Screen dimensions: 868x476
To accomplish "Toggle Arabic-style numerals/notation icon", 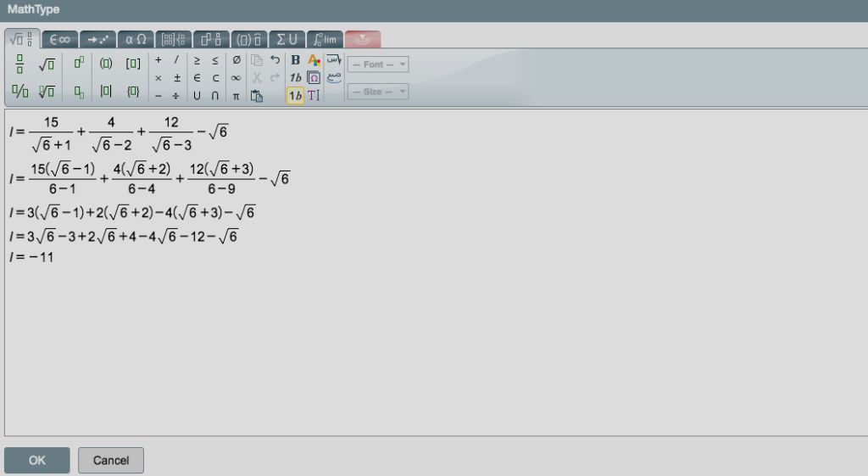I will point(334,78).
